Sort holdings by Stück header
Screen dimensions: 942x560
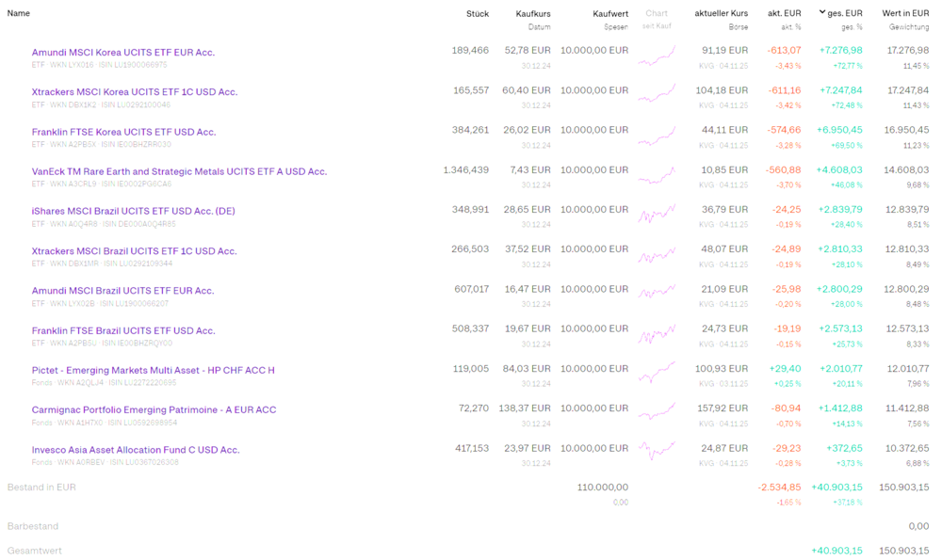pyautogui.click(x=478, y=14)
